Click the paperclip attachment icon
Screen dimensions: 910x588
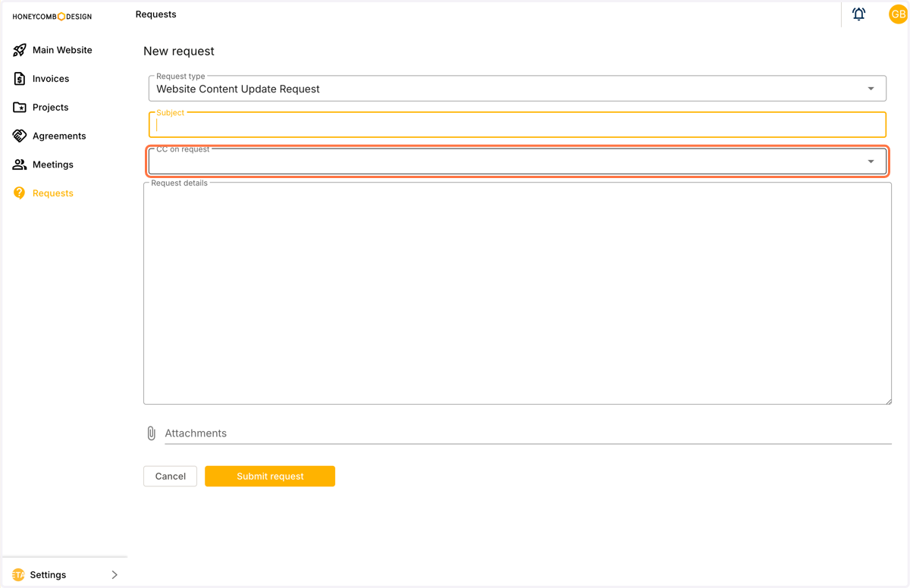[151, 433]
